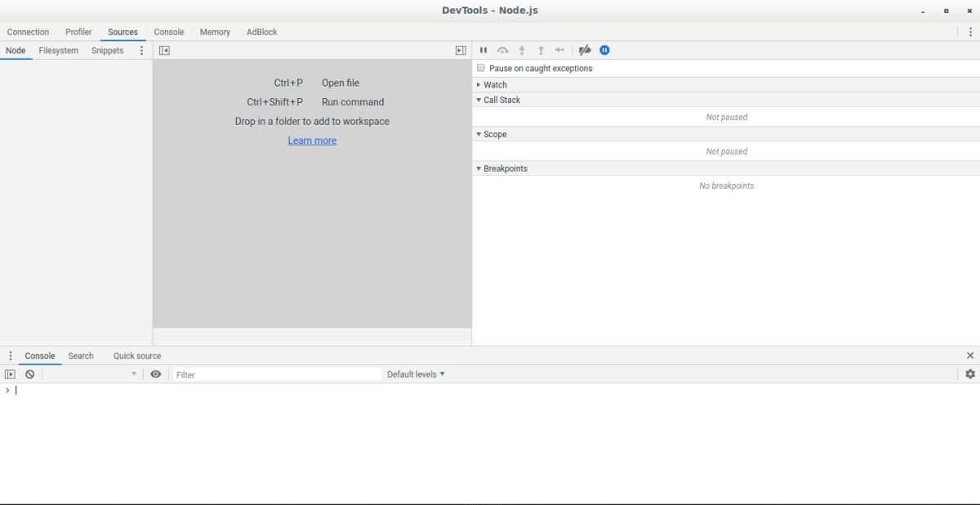Image resolution: width=980 pixels, height=505 pixels.
Task: Show the console sidebar icon
Action: (x=10, y=374)
